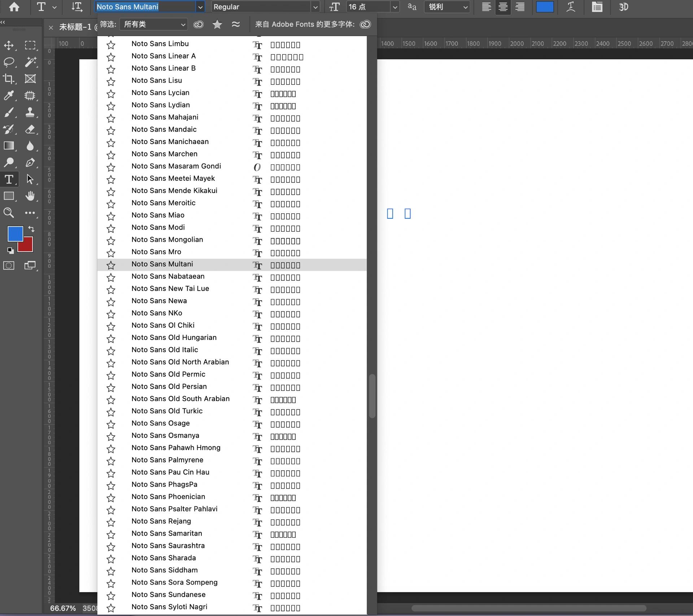Click the 66.67% zoom level field
Screen dimensions: 693x616
click(x=63, y=608)
